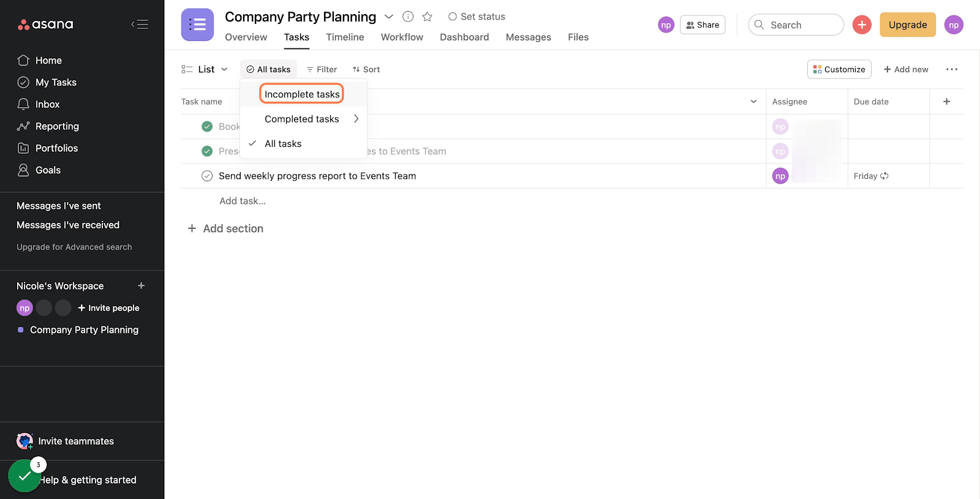
Task: Star the Company Party Planning project
Action: (428, 17)
